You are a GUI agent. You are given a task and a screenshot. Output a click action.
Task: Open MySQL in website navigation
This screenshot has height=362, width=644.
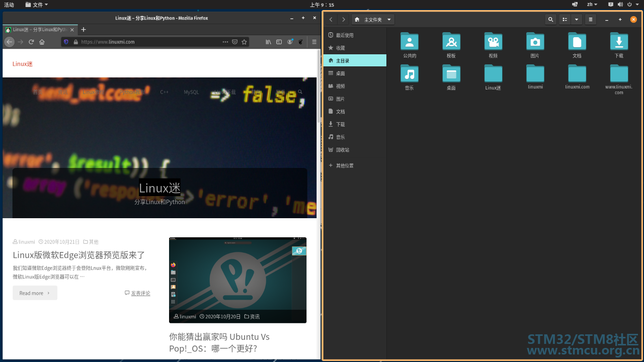coord(191,92)
